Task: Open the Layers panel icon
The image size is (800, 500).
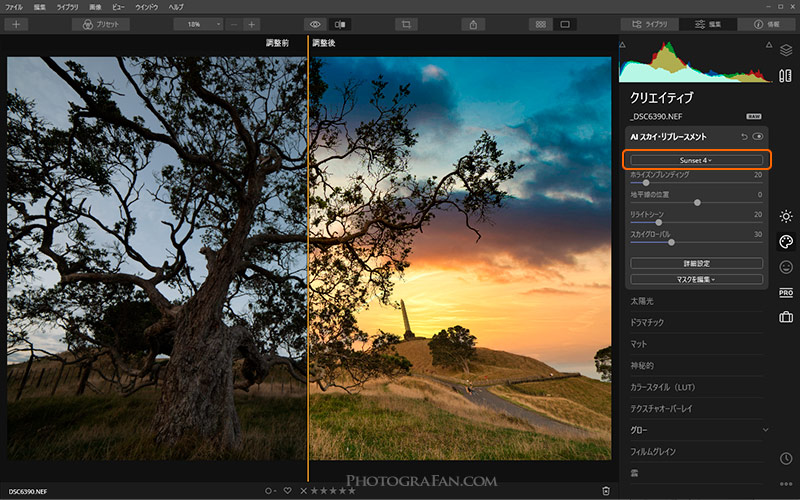Action: pos(786,50)
